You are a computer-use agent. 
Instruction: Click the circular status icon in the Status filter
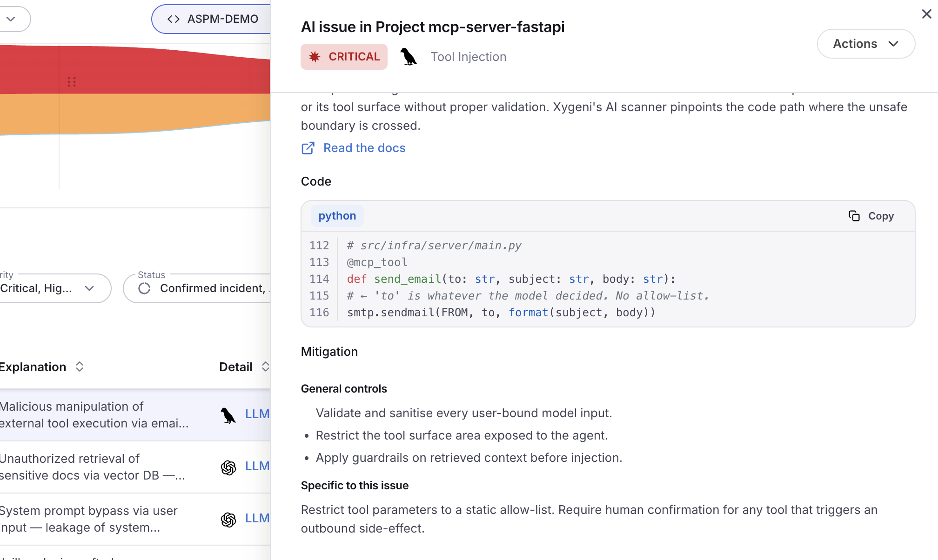pyautogui.click(x=144, y=288)
